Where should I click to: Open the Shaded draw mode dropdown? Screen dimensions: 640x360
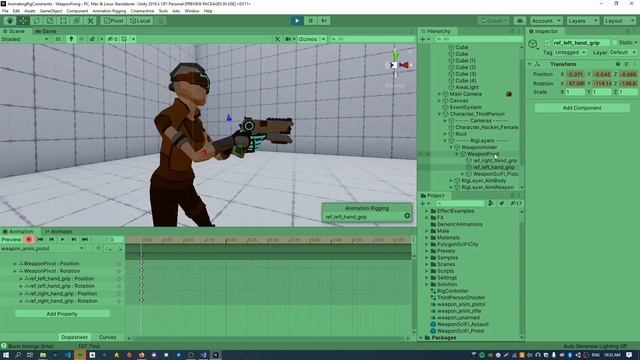click(25, 39)
